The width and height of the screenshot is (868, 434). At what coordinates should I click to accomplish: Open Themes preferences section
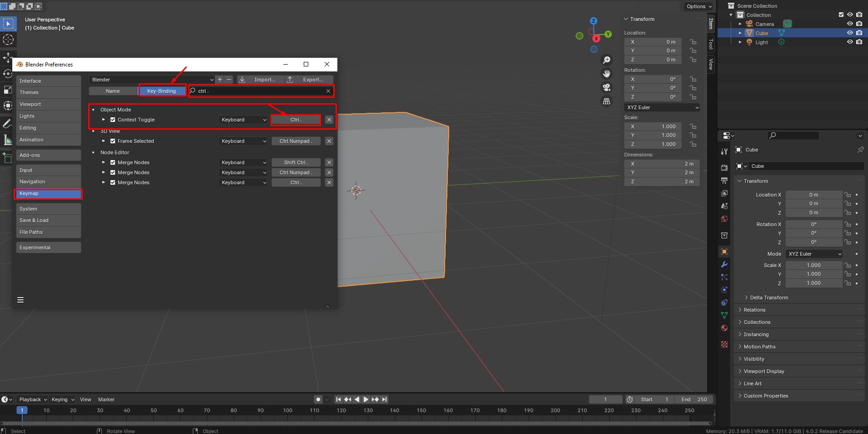(49, 92)
